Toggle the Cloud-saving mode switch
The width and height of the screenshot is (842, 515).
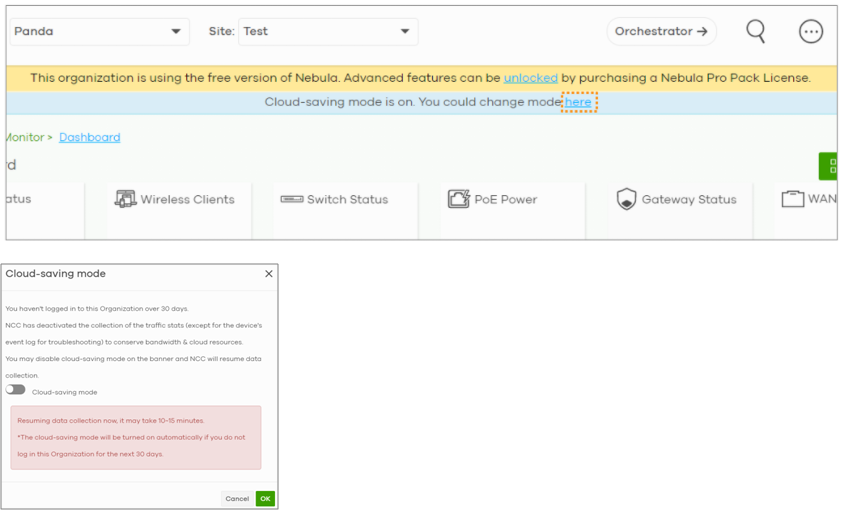click(x=16, y=390)
